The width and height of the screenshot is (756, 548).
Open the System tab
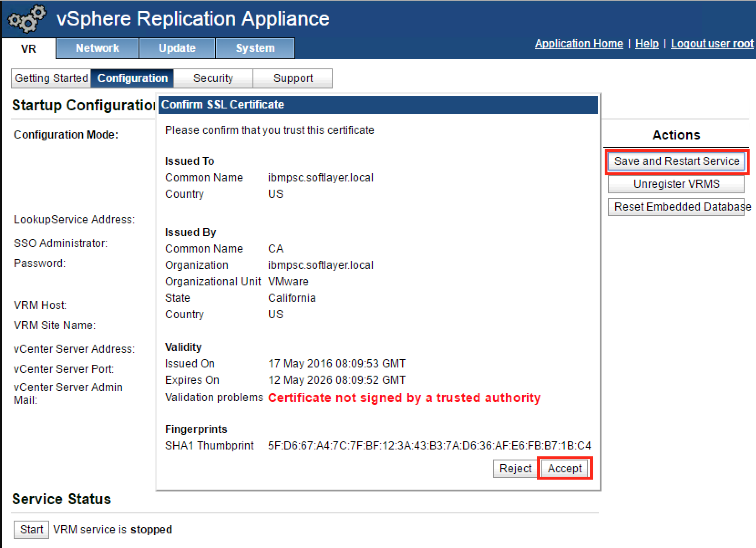(255, 48)
